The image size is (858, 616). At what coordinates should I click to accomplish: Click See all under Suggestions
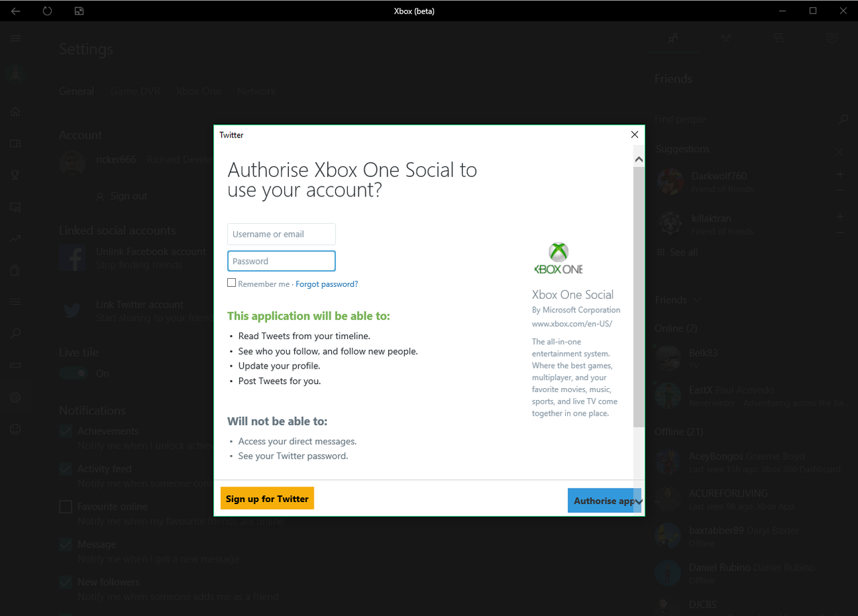pyautogui.click(x=677, y=252)
